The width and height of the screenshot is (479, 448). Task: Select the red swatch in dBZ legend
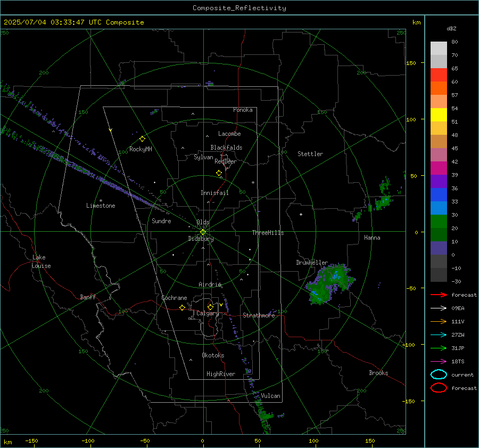(x=439, y=75)
